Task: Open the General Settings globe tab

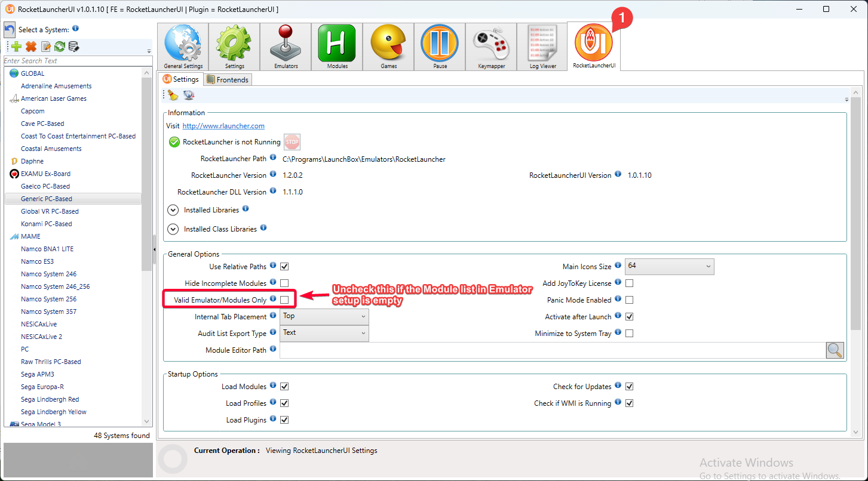Action: (x=183, y=47)
